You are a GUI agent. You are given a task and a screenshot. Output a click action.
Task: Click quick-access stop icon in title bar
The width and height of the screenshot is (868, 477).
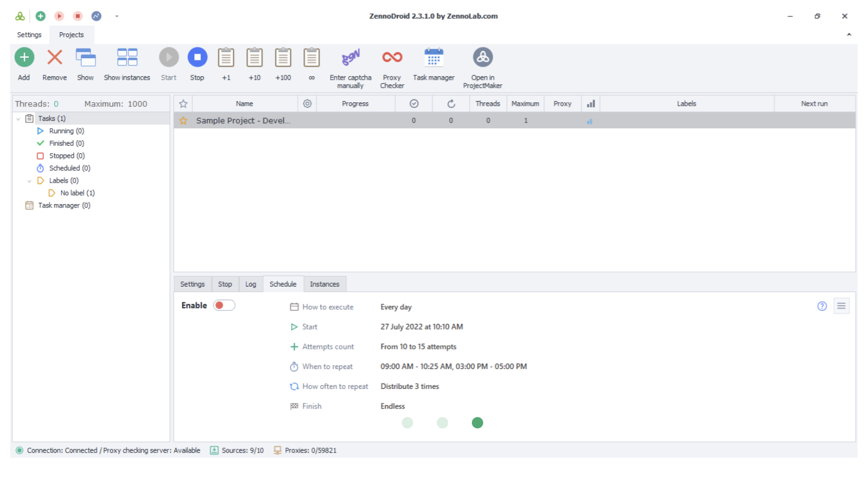(78, 16)
